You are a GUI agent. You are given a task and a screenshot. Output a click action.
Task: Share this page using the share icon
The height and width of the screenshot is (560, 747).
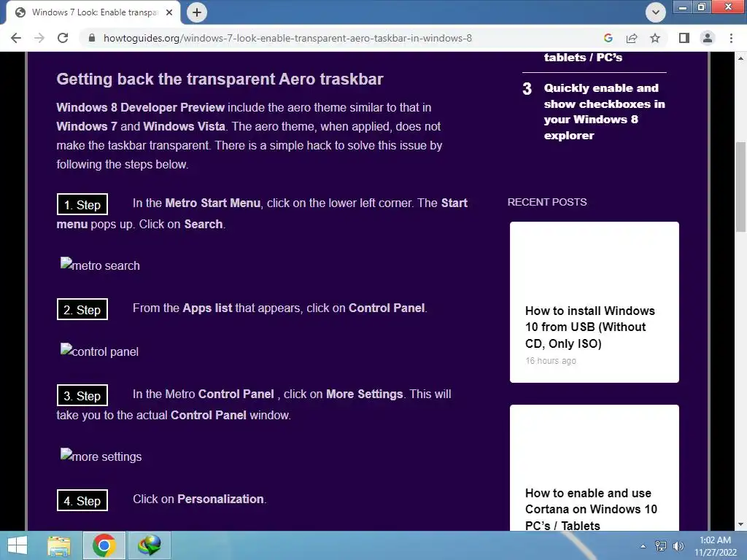click(x=632, y=38)
